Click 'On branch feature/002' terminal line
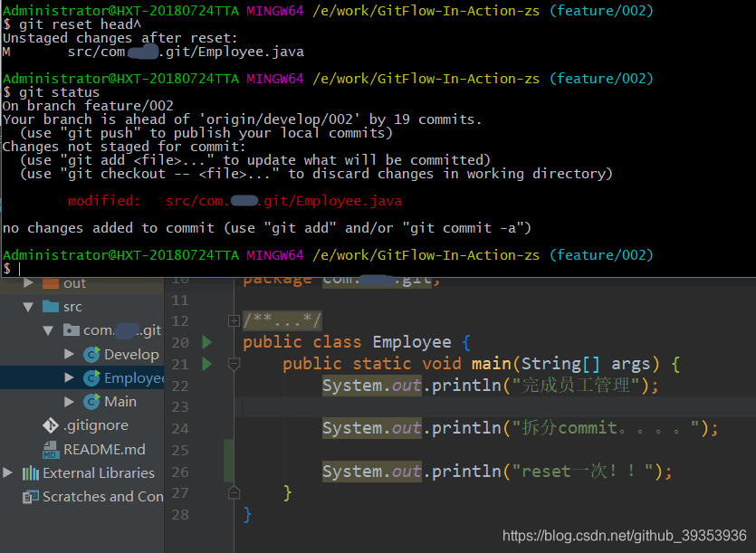The height and width of the screenshot is (553, 756). (x=88, y=106)
